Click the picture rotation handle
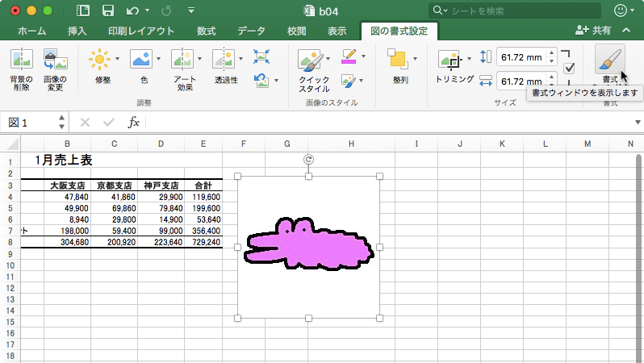The width and height of the screenshot is (644, 363). click(308, 160)
